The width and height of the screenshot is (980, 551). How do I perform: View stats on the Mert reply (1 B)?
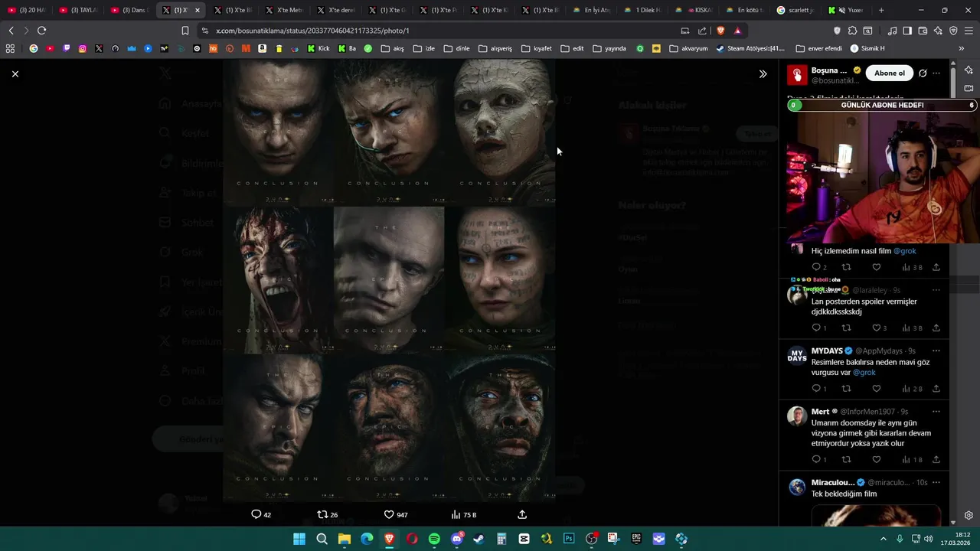pos(912,459)
